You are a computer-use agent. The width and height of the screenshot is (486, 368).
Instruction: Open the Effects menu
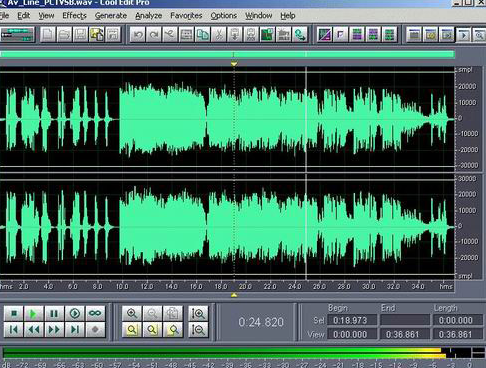coord(74,16)
